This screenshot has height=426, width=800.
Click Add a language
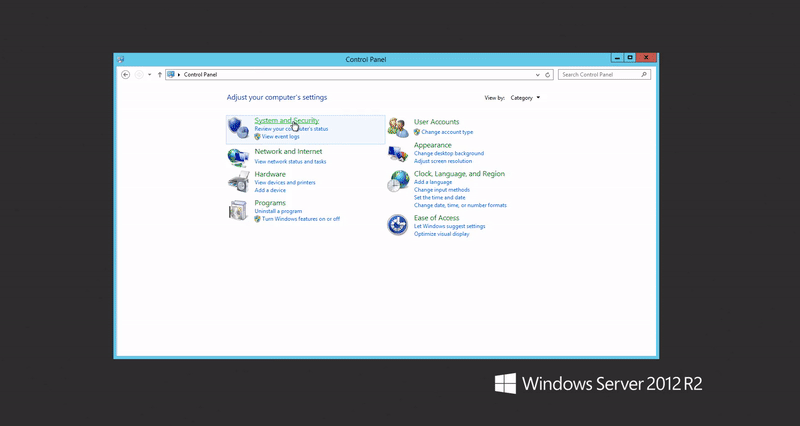click(433, 182)
